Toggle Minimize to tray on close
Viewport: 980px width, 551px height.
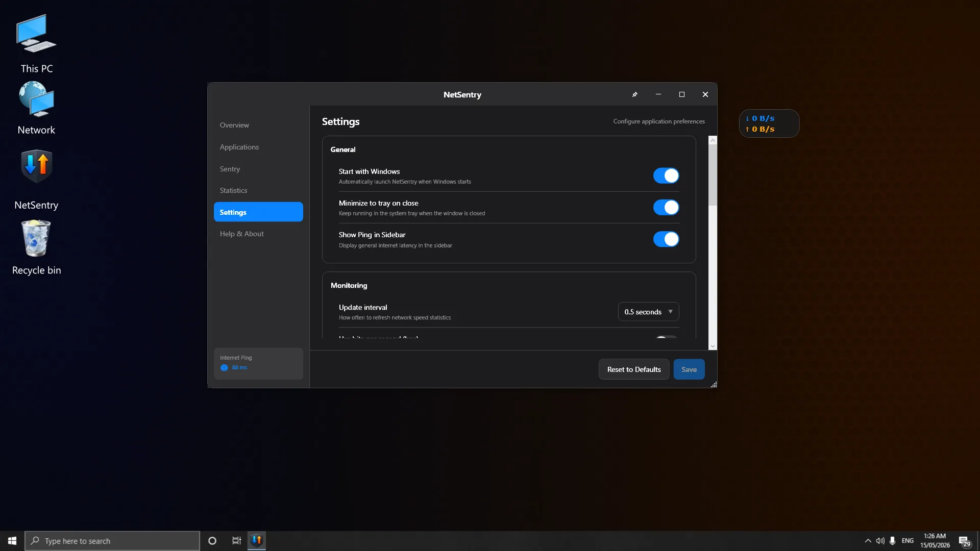click(x=666, y=207)
